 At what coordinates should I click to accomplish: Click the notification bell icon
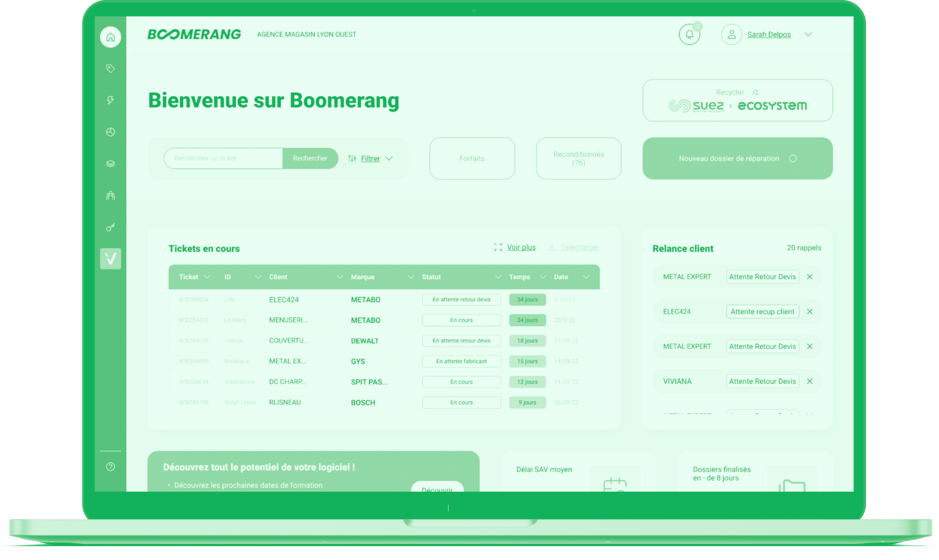point(689,35)
